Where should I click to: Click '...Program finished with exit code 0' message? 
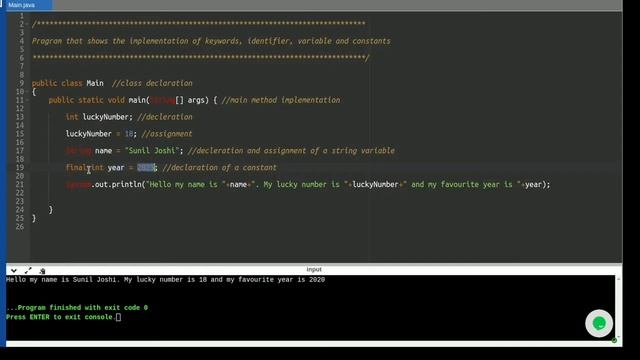point(77,308)
